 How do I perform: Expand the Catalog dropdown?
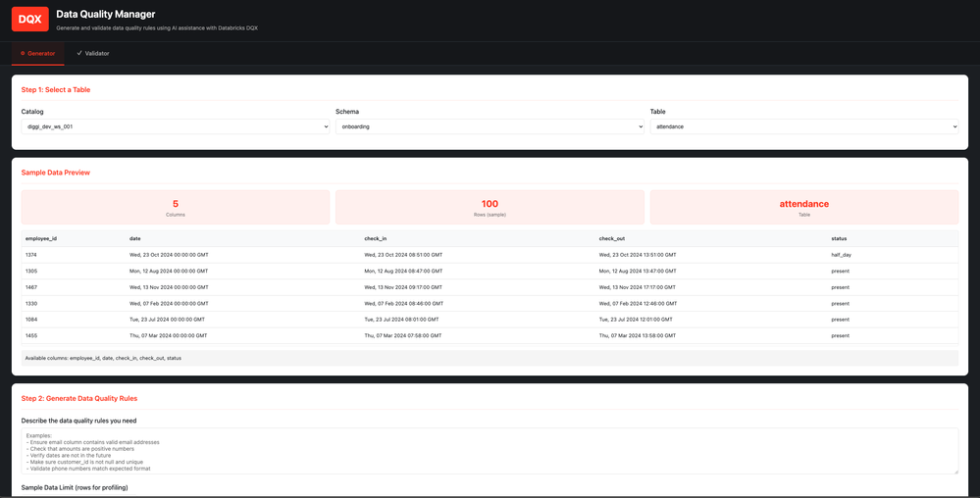175,126
